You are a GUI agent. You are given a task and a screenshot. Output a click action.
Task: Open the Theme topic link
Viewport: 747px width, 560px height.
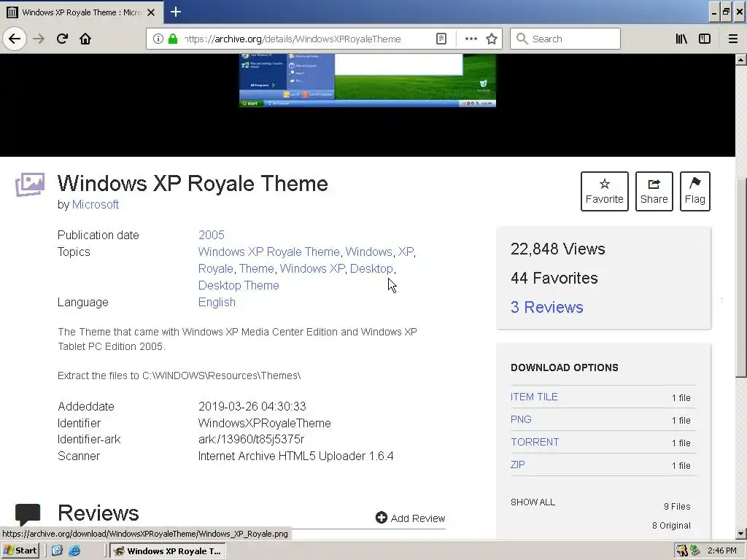tap(256, 268)
